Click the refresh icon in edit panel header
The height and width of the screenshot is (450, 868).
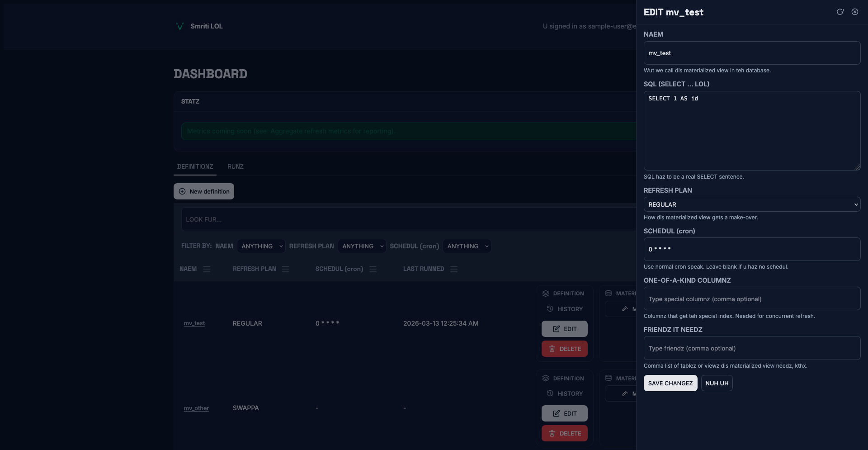coord(840,12)
